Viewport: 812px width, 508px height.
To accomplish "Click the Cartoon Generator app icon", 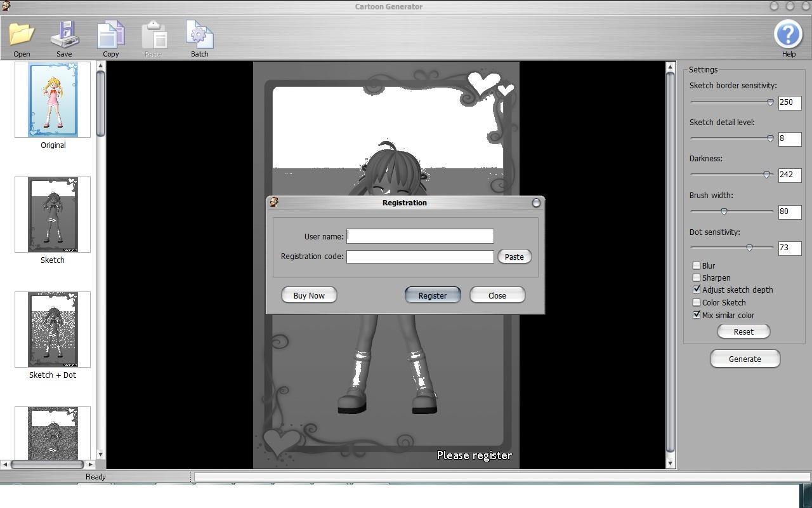I will [7, 6].
